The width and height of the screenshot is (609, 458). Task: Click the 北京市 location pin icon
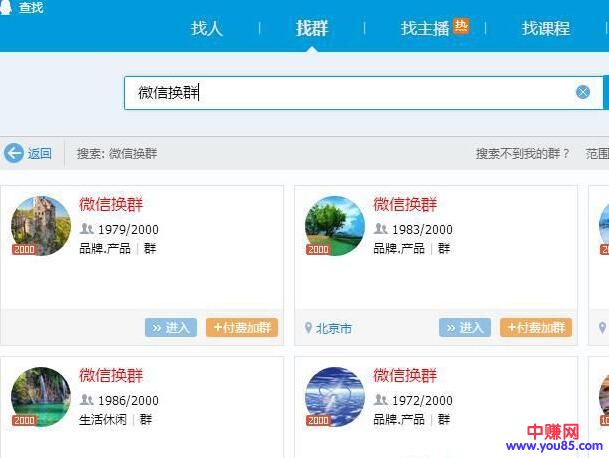[x=308, y=328]
